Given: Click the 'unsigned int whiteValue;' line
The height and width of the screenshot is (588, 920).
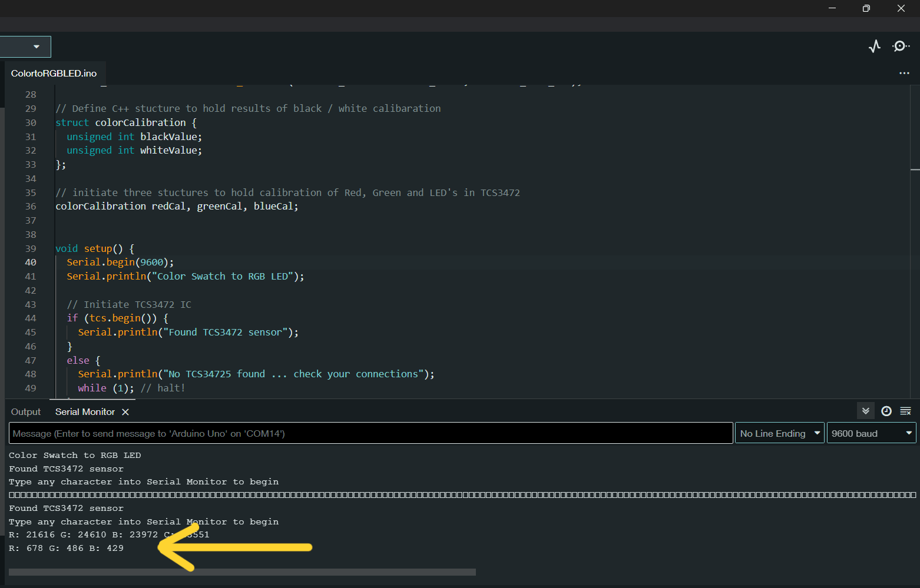Looking at the screenshot, I should click(134, 151).
